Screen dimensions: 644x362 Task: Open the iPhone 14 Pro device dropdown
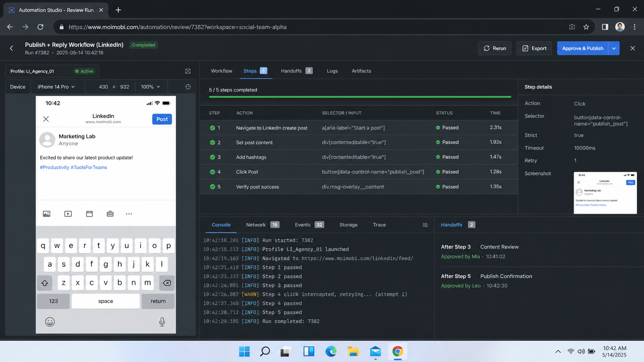tap(56, 87)
